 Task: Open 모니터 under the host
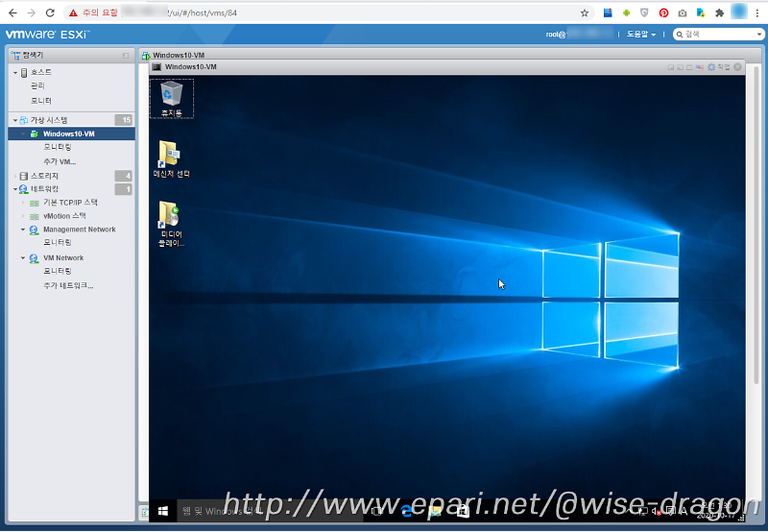pos(41,101)
